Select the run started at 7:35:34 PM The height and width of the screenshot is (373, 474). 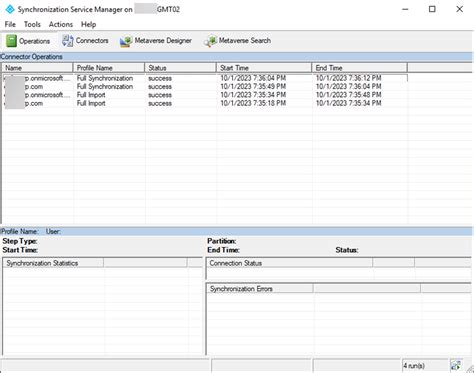point(205,95)
